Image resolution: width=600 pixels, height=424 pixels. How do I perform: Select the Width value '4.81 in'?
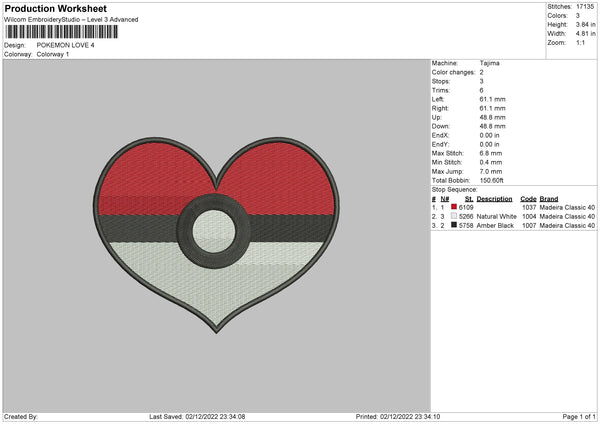point(586,34)
